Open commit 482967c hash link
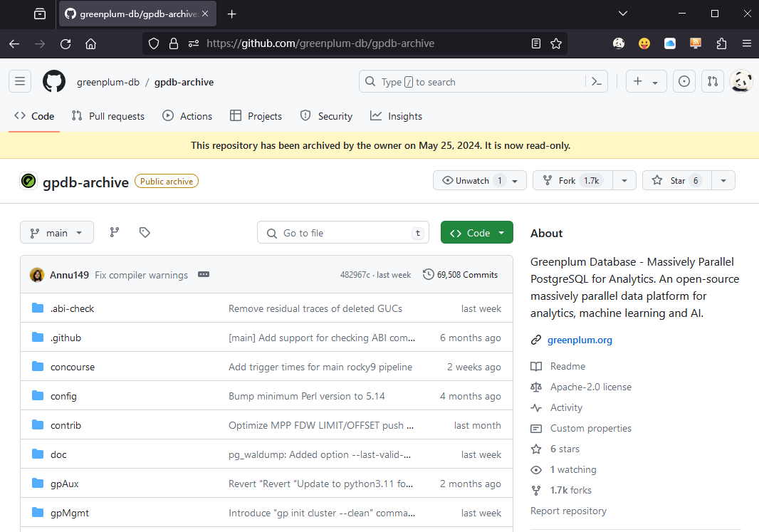759x532 pixels. (x=355, y=274)
